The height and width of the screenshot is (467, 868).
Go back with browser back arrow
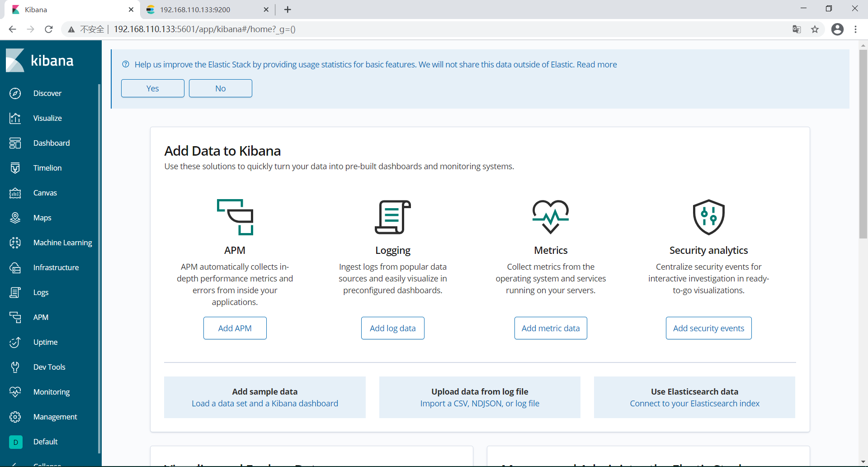tap(13, 29)
